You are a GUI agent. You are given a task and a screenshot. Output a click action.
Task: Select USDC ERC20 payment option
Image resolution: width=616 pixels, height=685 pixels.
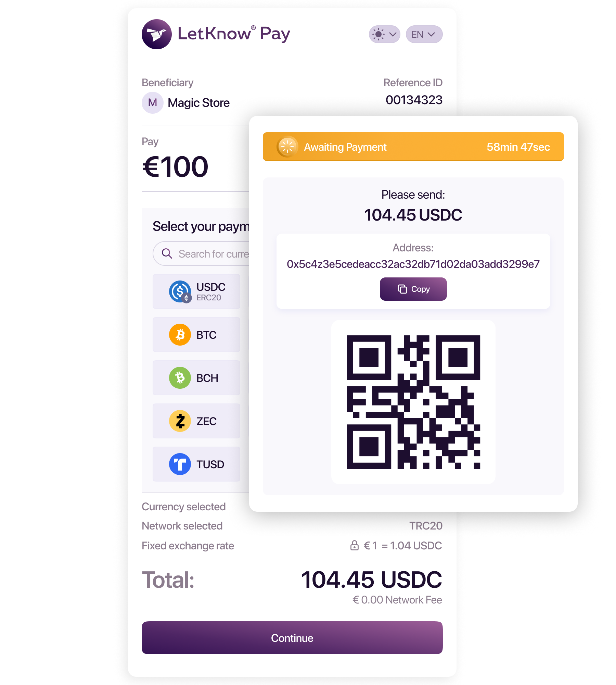(x=196, y=291)
